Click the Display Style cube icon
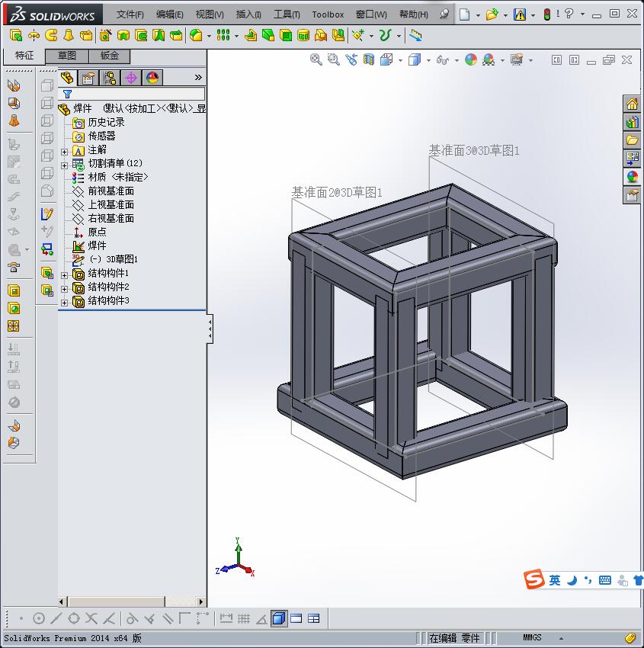644x648 pixels. coord(415,60)
